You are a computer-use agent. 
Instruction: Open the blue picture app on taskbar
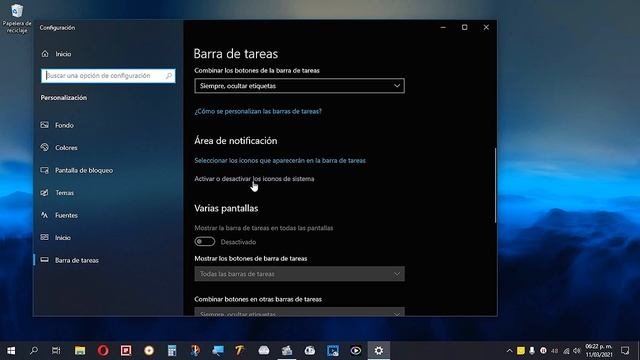(333, 351)
